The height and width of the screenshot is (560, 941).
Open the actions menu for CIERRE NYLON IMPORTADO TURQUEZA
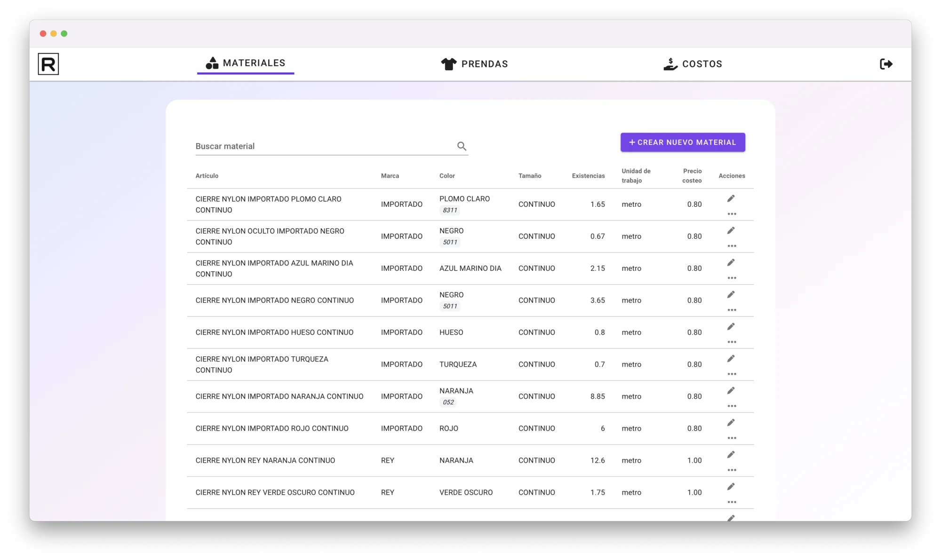(x=732, y=374)
